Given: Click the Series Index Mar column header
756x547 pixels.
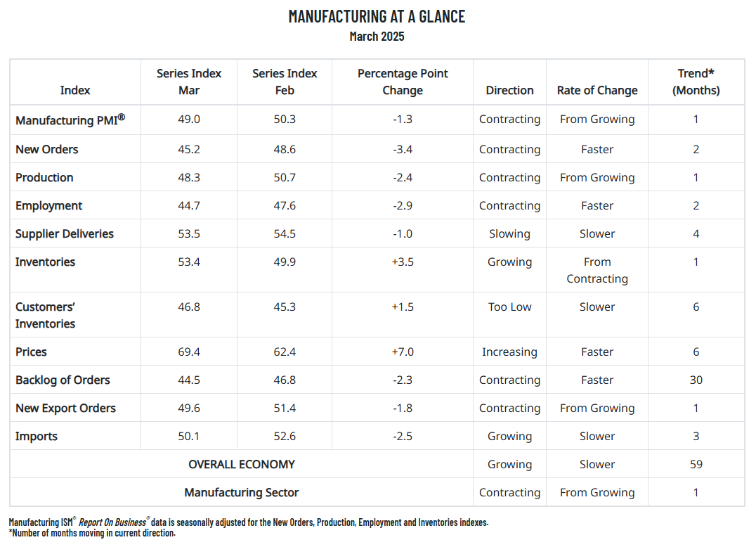Looking at the screenshot, I should pyautogui.click(x=189, y=82).
